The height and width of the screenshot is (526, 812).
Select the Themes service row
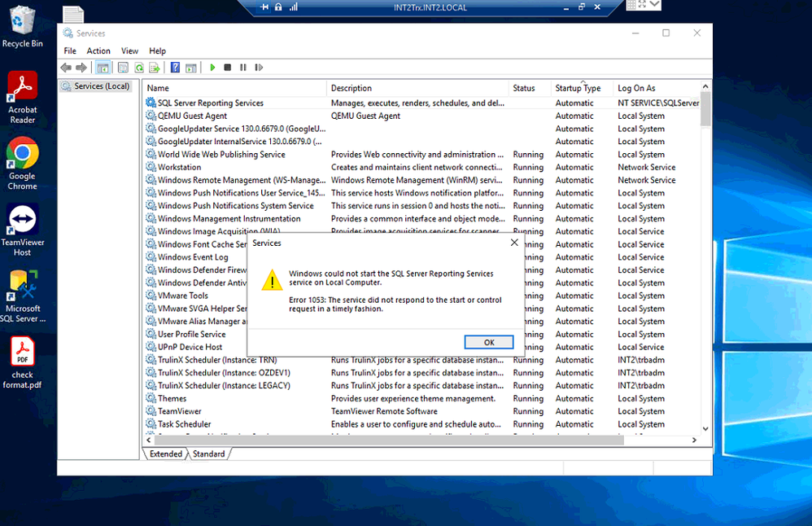[422, 398]
